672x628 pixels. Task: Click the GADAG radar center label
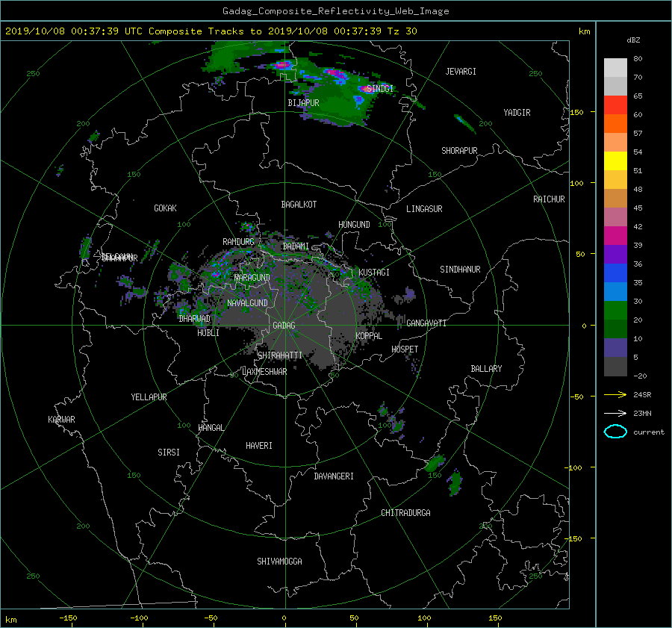click(x=284, y=326)
